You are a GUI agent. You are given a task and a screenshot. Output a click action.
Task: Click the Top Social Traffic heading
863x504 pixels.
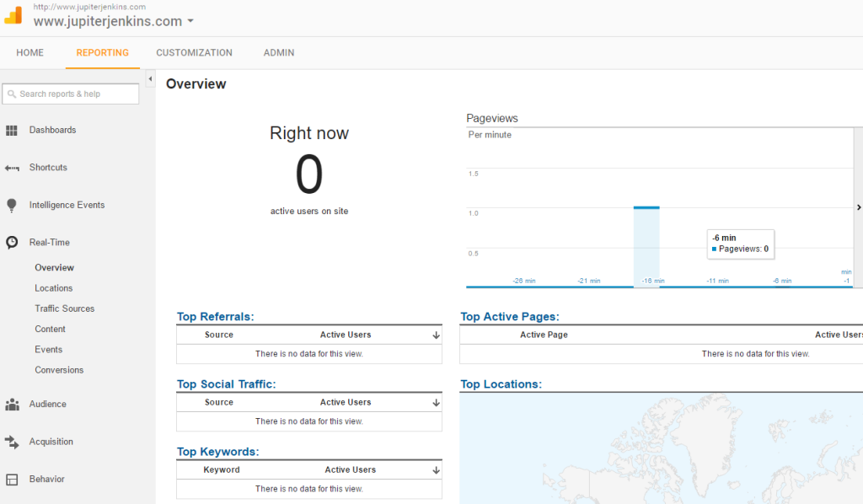[226, 384]
